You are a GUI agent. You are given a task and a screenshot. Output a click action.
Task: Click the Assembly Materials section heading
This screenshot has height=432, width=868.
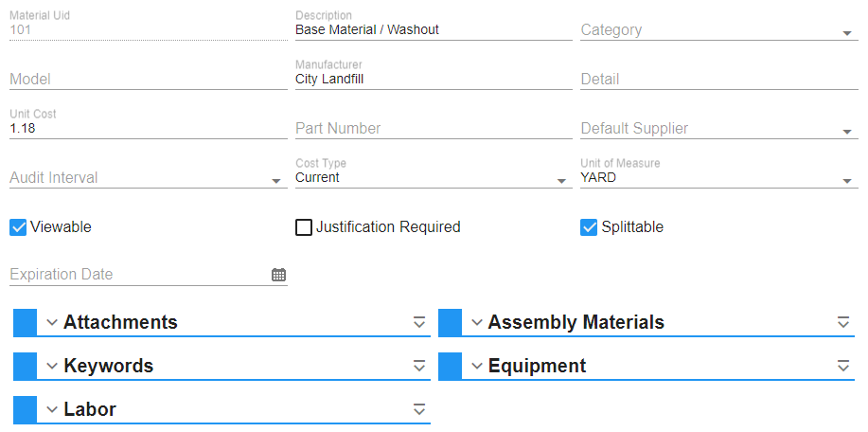click(576, 322)
